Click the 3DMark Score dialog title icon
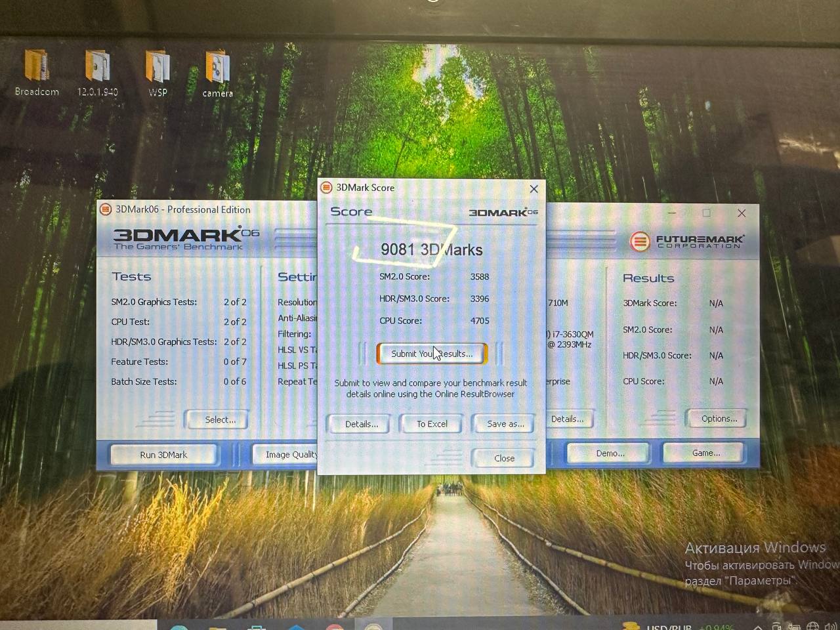The height and width of the screenshot is (630, 840). point(326,188)
